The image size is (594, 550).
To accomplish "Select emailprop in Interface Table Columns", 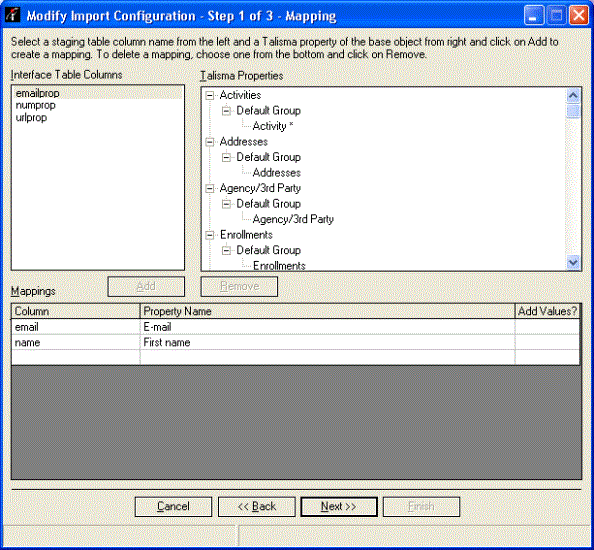I will click(98, 93).
